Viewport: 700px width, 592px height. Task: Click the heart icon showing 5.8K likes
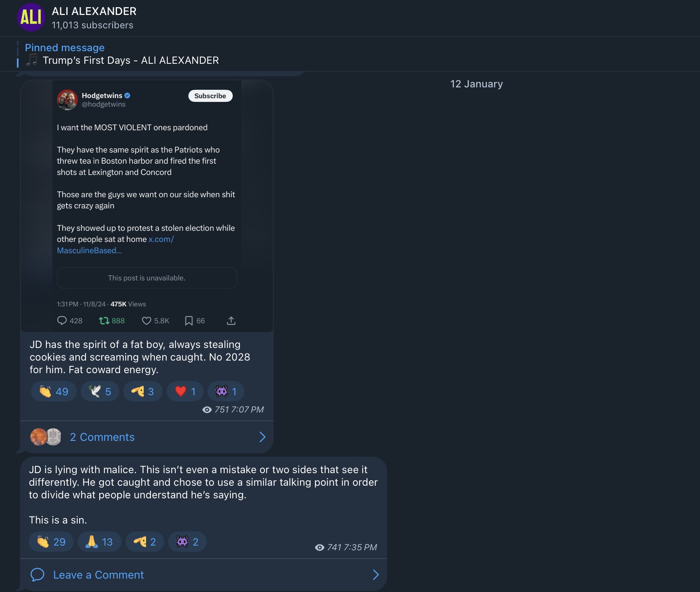[146, 321]
